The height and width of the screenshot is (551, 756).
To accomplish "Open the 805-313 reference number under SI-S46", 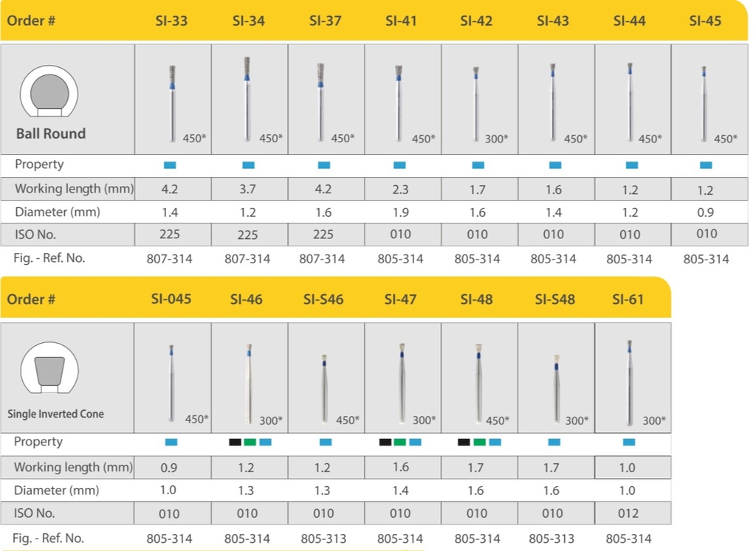I will [x=323, y=539].
